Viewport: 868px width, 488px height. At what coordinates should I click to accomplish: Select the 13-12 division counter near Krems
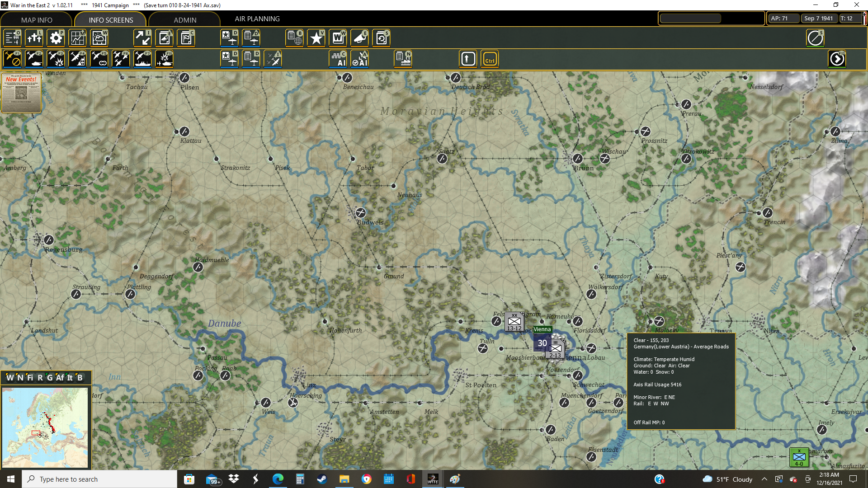pos(514,322)
